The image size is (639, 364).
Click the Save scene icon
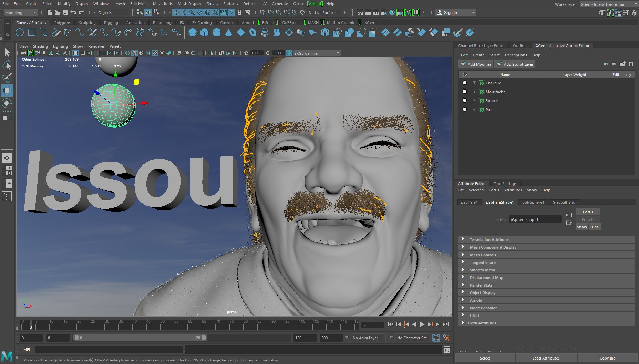point(65,13)
